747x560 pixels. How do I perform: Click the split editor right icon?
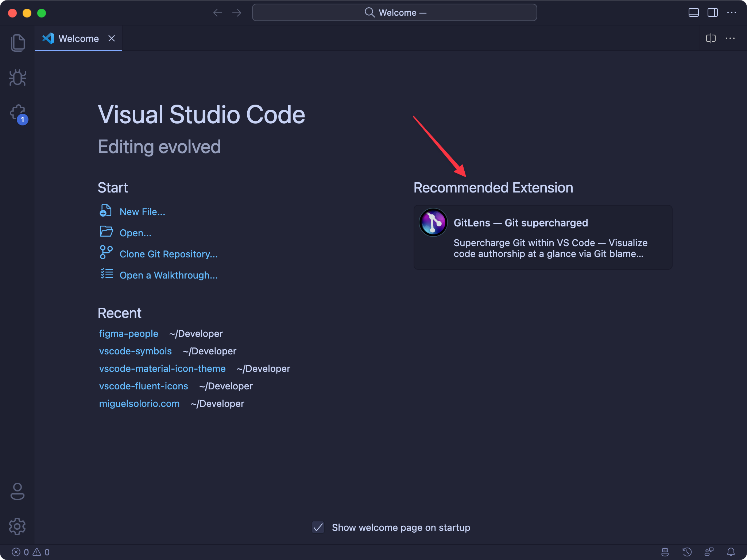pyautogui.click(x=711, y=38)
